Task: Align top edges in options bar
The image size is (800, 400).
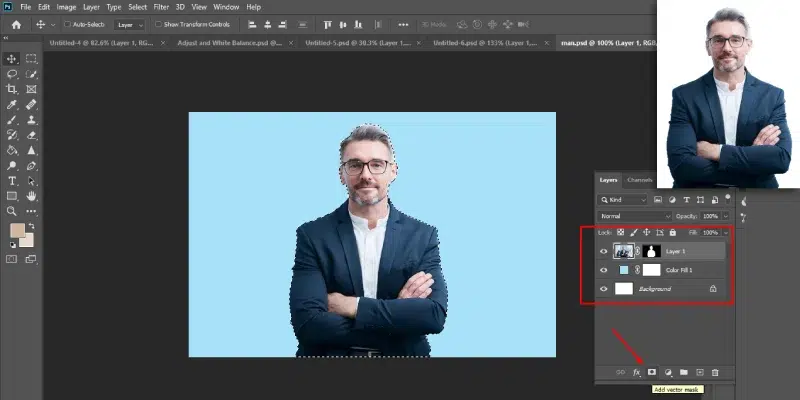Action: point(328,24)
